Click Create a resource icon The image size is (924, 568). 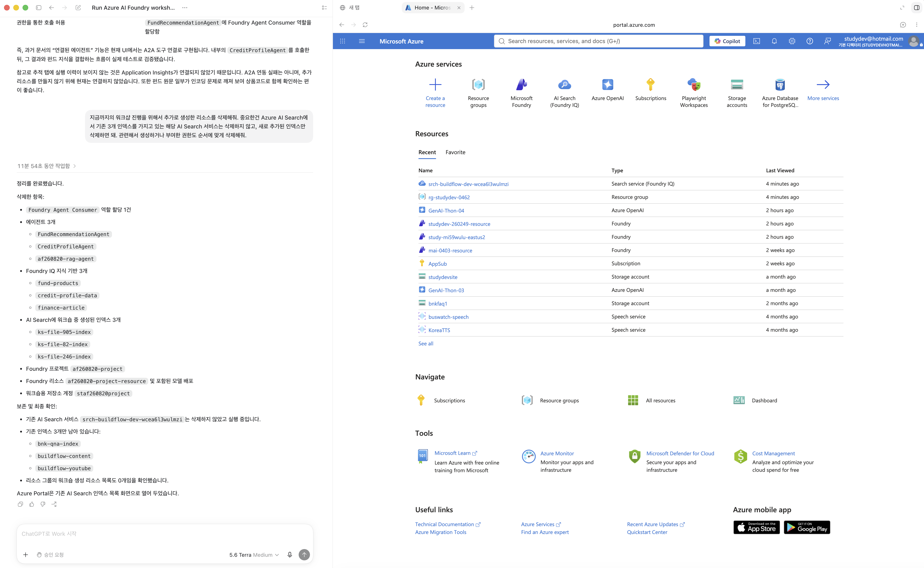pos(435,85)
